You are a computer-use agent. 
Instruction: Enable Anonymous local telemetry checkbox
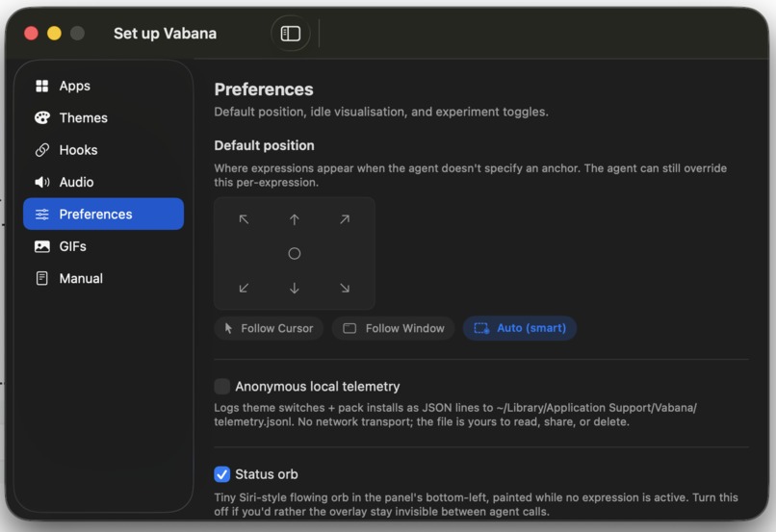[x=222, y=387]
